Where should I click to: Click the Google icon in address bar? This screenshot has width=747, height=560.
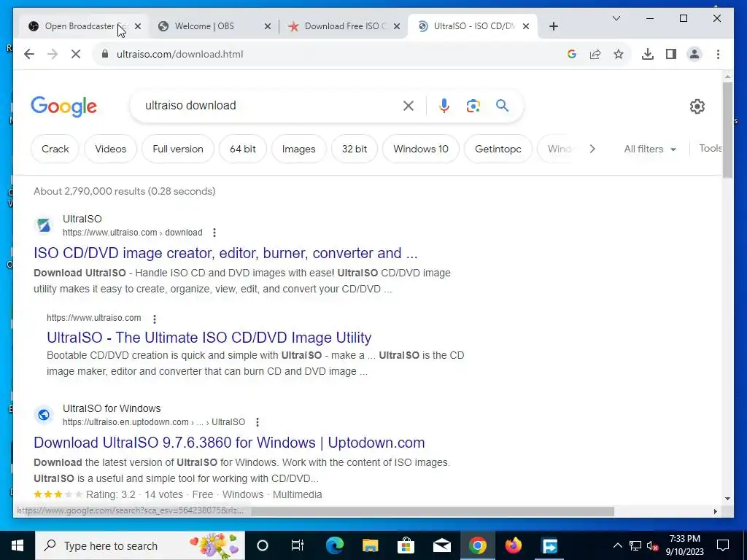[x=572, y=54]
